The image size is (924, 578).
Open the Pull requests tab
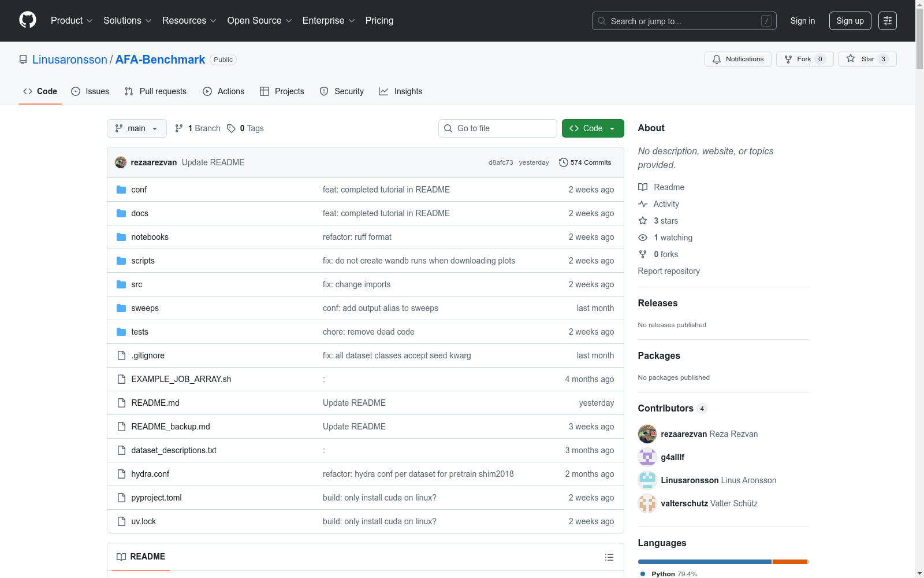point(155,91)
